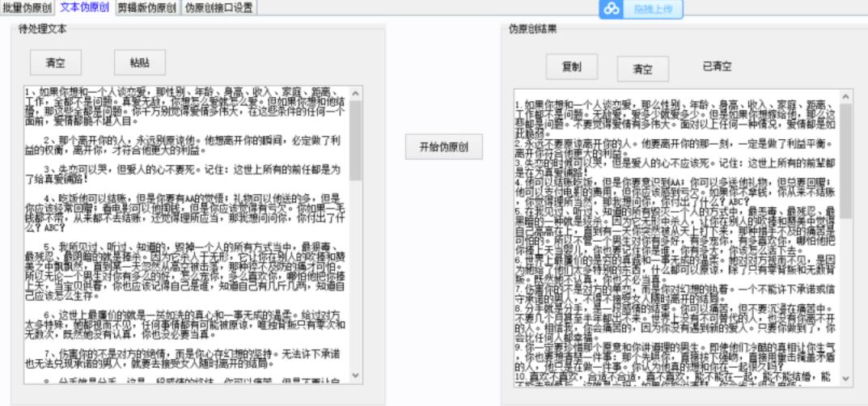Switch to the 批量伪原创 tab

[x=28, y=8]
